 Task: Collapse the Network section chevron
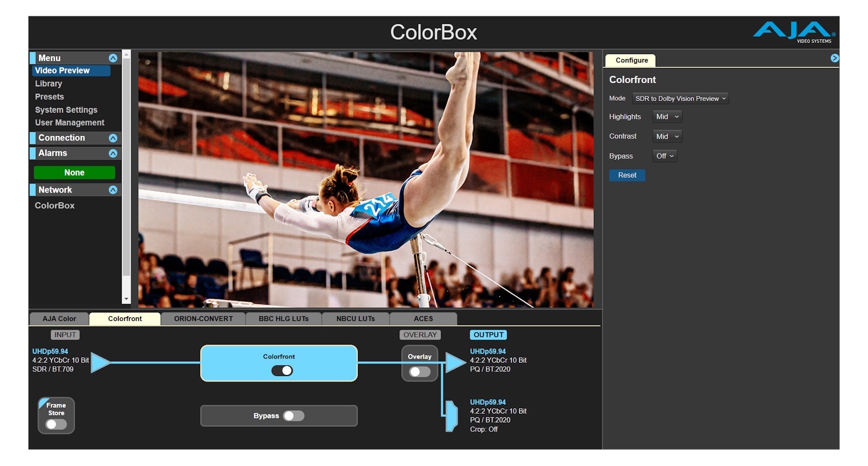point(113,190)
